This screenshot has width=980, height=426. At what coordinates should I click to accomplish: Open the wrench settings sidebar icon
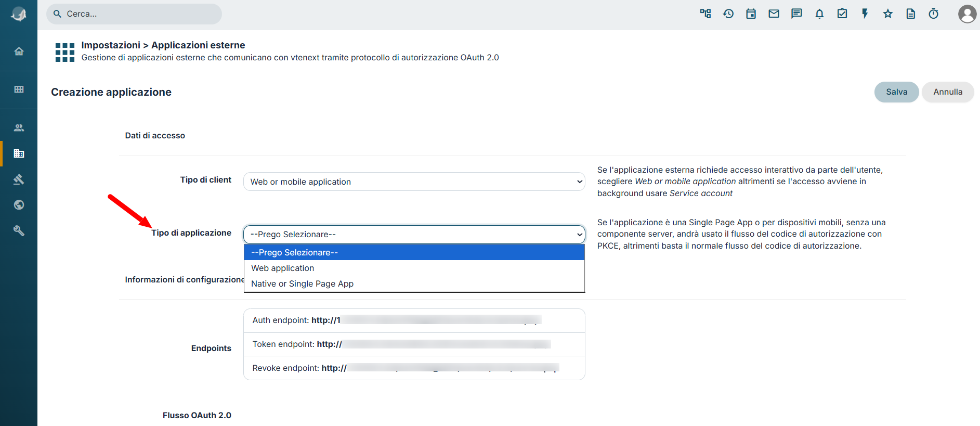coord(19,230)
